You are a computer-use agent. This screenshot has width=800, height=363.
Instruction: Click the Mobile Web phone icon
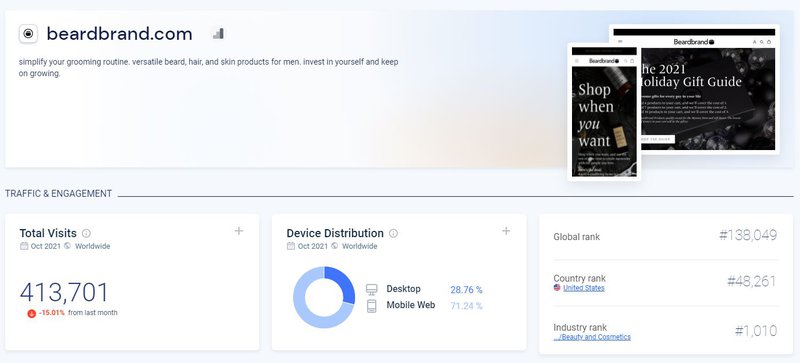pyautogui.click(x=371, y=306)
